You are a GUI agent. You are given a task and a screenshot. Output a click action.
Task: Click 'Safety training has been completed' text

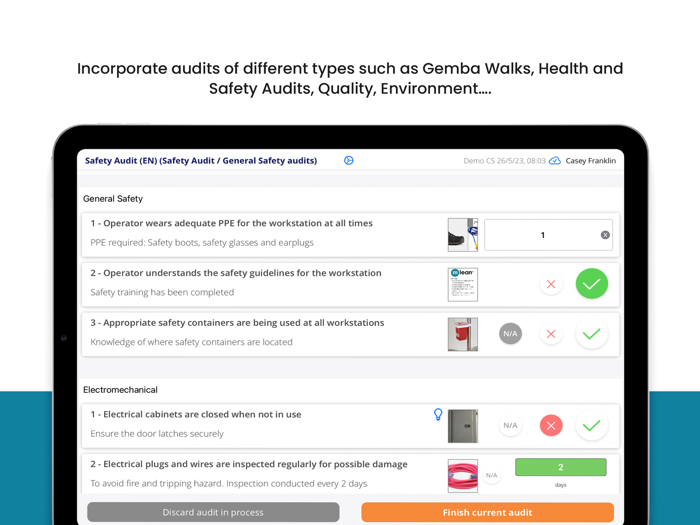[162, 292]
